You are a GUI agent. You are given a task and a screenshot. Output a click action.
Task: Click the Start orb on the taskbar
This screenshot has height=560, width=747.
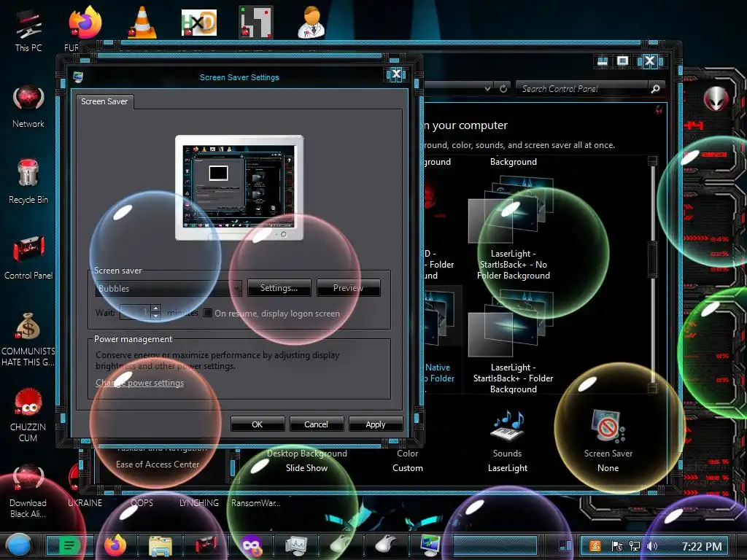pos(18,545)
